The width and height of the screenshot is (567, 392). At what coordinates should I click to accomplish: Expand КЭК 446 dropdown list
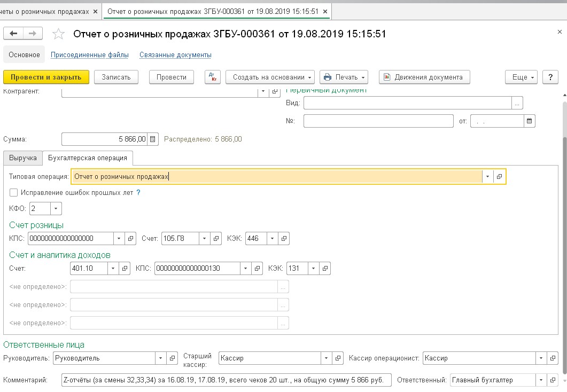point(273,239)
